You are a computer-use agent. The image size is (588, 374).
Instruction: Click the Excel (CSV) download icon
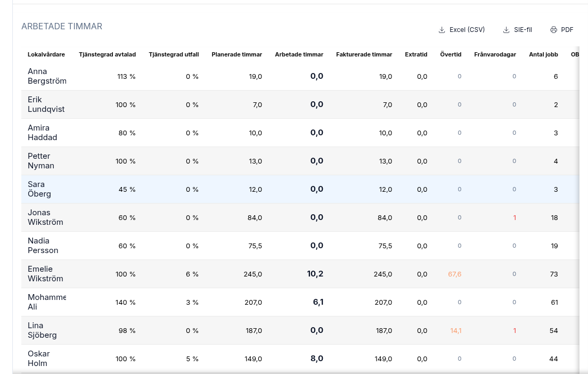click(442, 30)
